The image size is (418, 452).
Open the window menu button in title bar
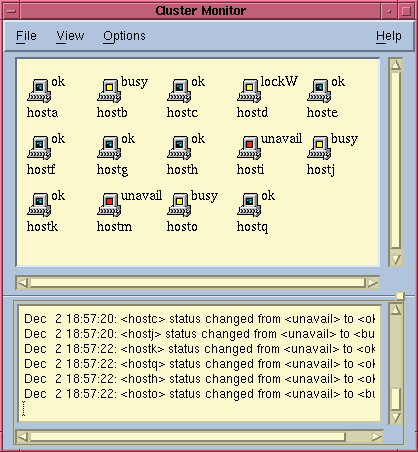(11, 11)
